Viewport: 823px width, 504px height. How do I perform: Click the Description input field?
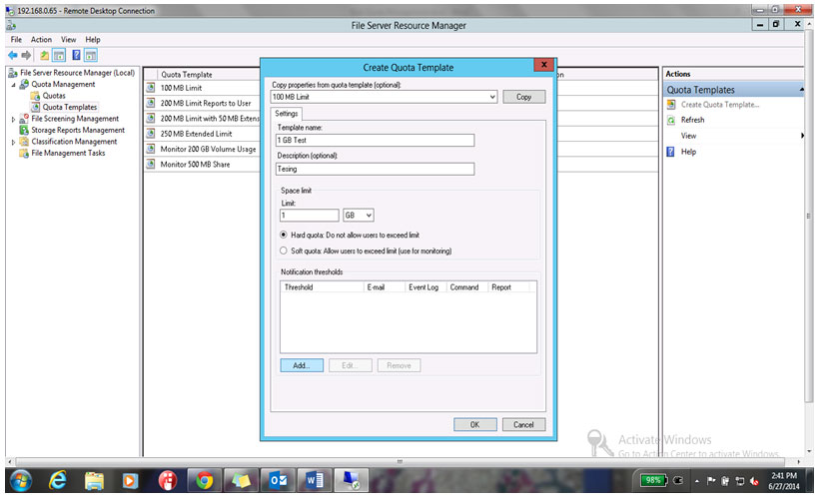tap(375, 169)
